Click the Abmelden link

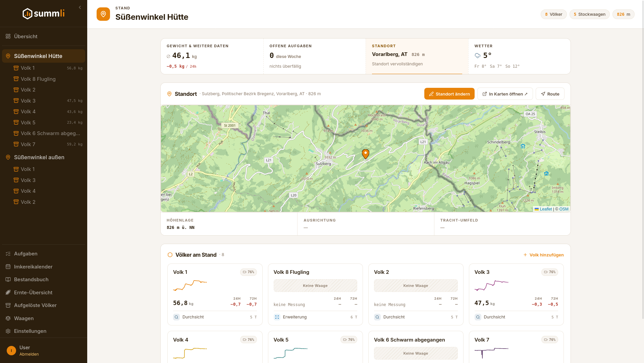click(x=29, y=354)
